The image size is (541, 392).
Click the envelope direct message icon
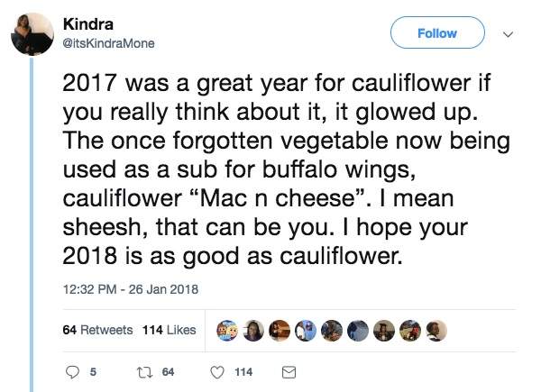pyautogui.click(x=289, y=371)
